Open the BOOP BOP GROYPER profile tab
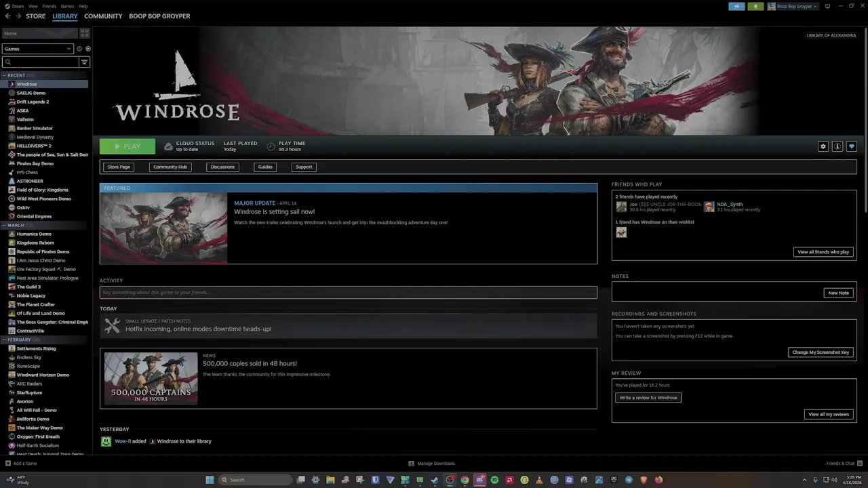Image resolution: width=868 pixels, height=488 pixels. [x=159, y=16]
